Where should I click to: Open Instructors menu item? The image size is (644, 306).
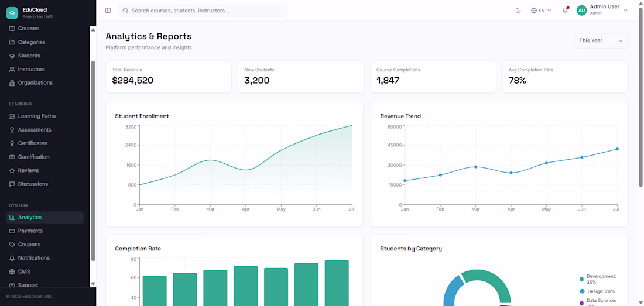[44, 69]
